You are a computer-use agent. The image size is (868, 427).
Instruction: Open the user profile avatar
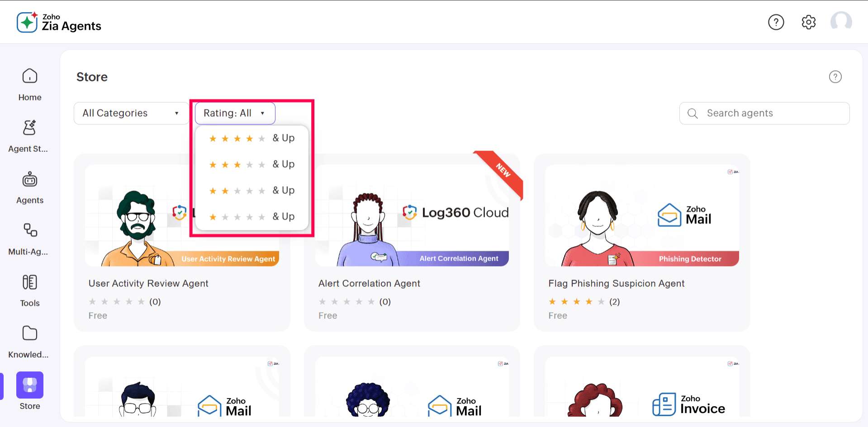coord(841,22)
